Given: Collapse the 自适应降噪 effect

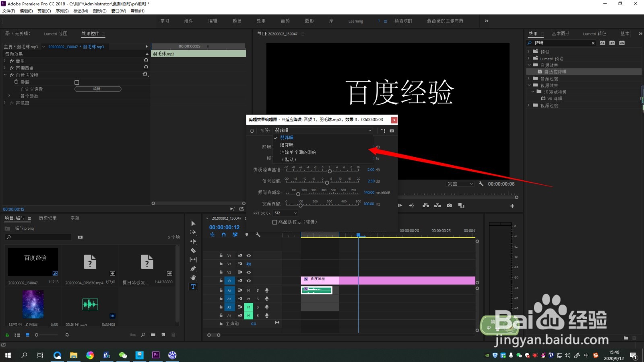Looking at the screenshot, I should [5, 75].
